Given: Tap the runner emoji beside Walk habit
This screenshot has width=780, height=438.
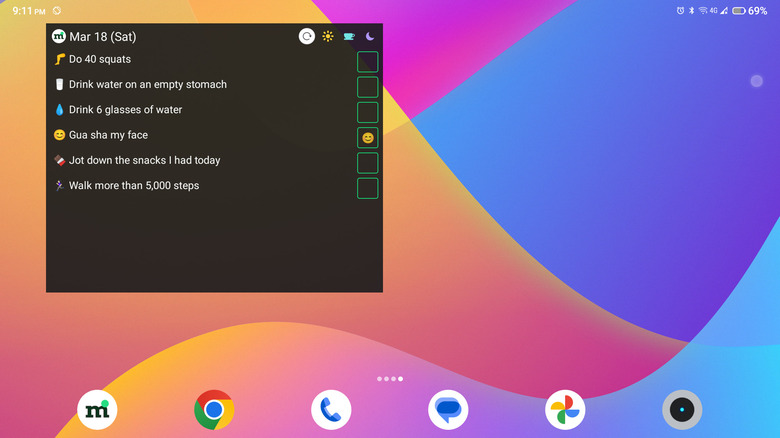Looking at the screenshot, I should point(60,186).
